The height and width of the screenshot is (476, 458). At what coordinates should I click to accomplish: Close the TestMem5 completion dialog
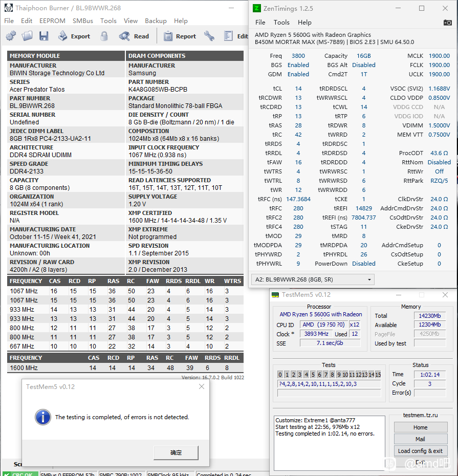[202, 386]
